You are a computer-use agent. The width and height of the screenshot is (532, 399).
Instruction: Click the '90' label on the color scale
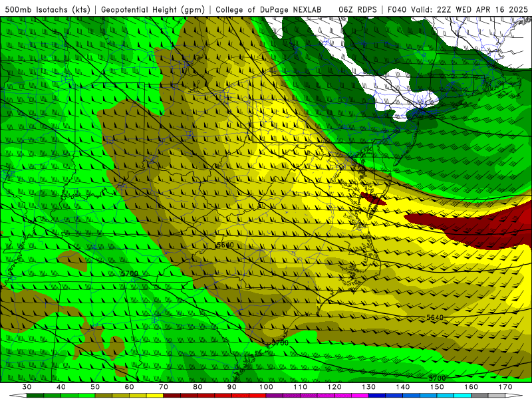[232, 387]
